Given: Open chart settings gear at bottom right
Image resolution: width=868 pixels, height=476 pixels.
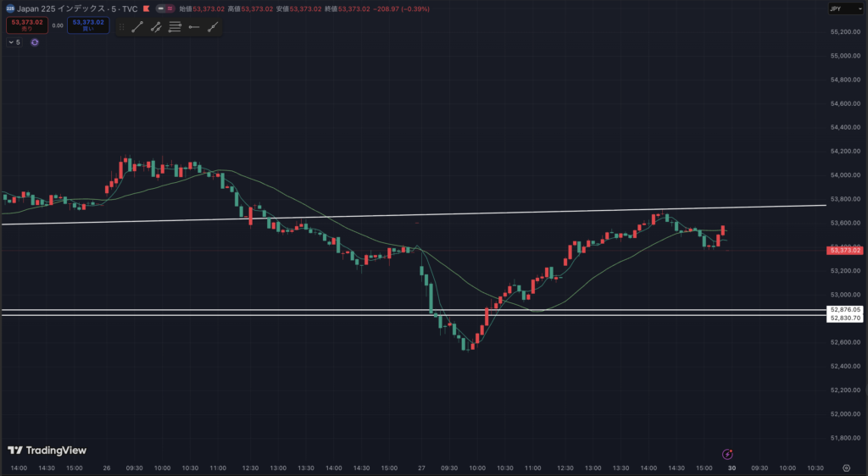Looking at the screenshot, I should [846, 468].
